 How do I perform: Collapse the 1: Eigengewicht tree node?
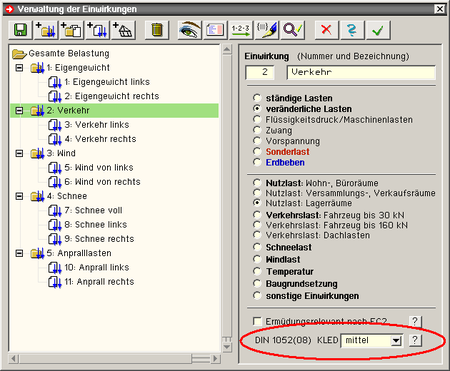coord(19,68)
